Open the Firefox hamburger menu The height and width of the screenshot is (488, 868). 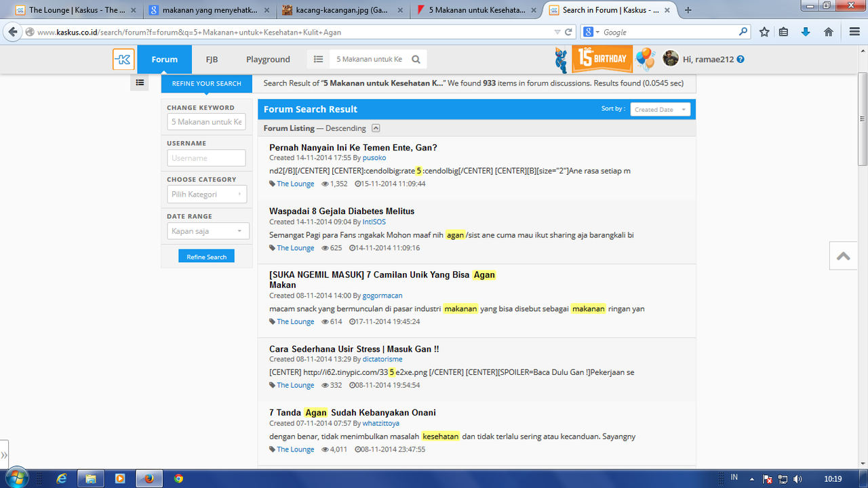coord(854,32)
